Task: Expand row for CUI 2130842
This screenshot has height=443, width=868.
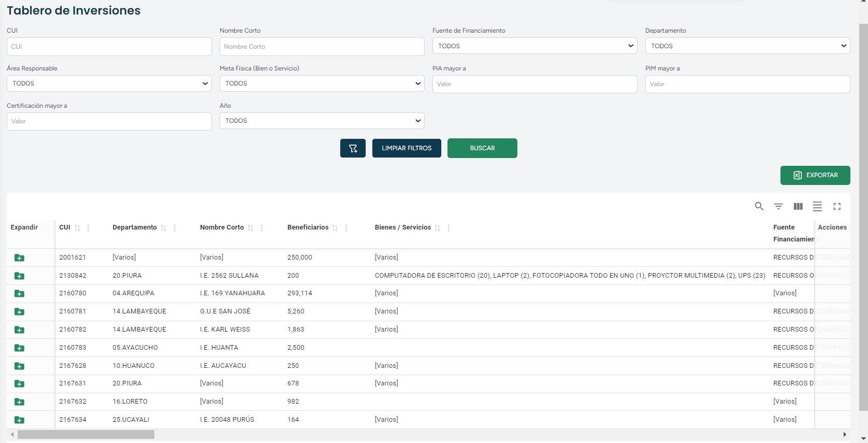Action: (19, 276)
